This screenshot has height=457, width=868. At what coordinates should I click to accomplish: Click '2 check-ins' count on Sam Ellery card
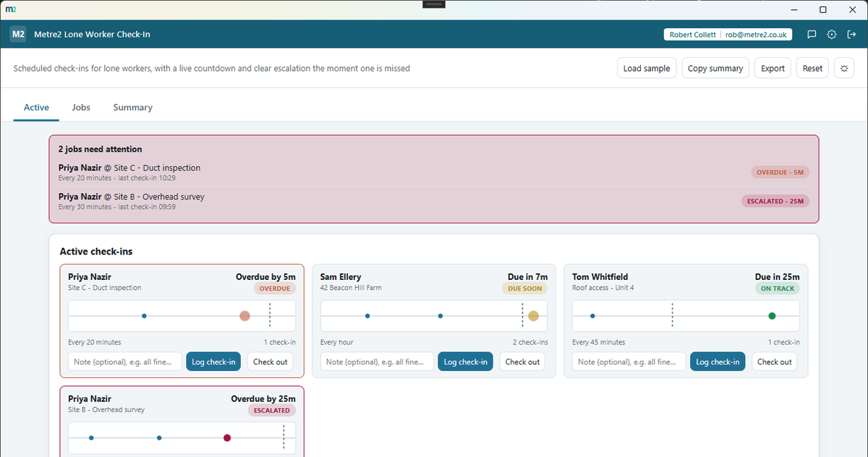(x=530, y=342)
